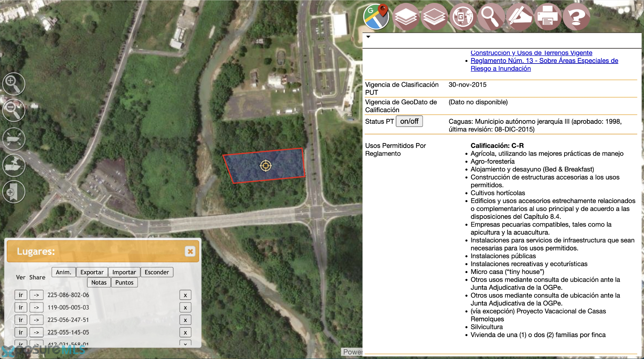Click the zoom in magnifier icon
Viewport: 644px width, 359px height.
[x=14, y=84]
